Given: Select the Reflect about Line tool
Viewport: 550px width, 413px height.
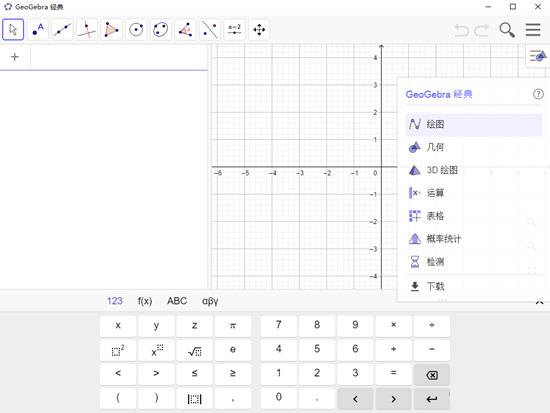Looking at the screenshot, I should pos(210,29).
